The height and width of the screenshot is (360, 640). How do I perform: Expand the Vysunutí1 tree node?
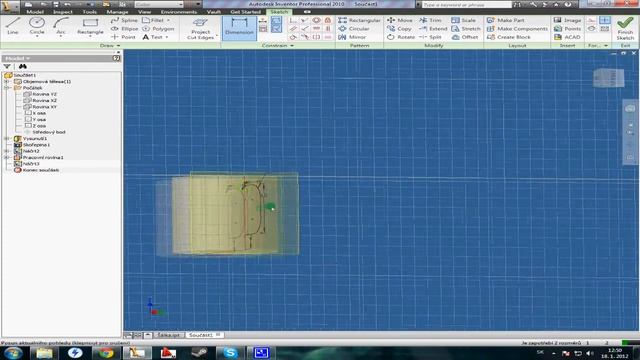(7, 138)
